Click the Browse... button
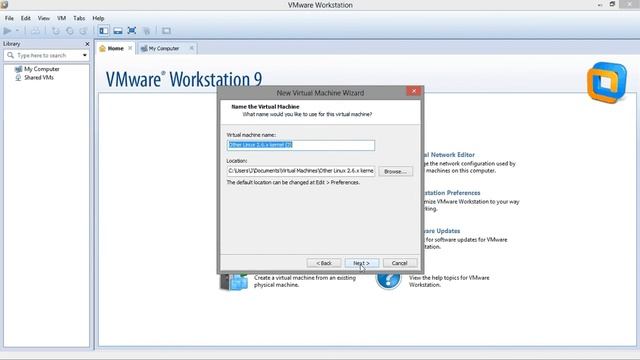 [x=395, y=171]
